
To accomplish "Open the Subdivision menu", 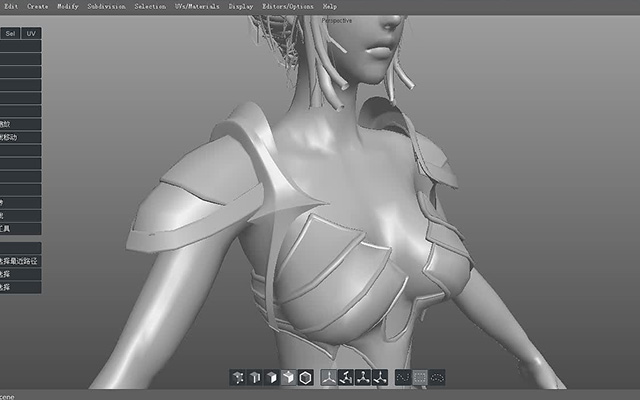I will (x=106, y=7).
